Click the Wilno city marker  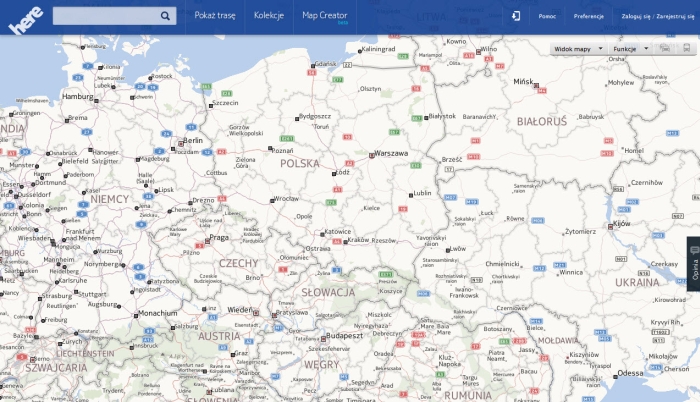pyautogui.click(x=479, y=52)
